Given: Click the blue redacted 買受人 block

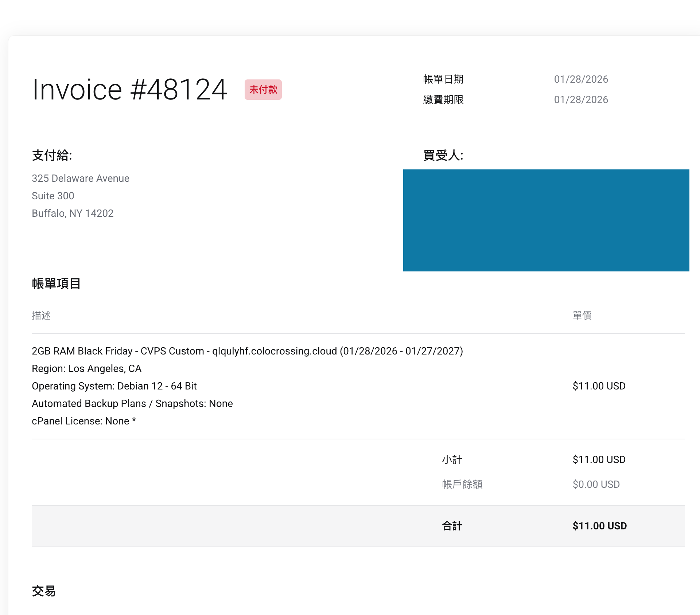Looking at the screenshot, I should tap(546, 220).
